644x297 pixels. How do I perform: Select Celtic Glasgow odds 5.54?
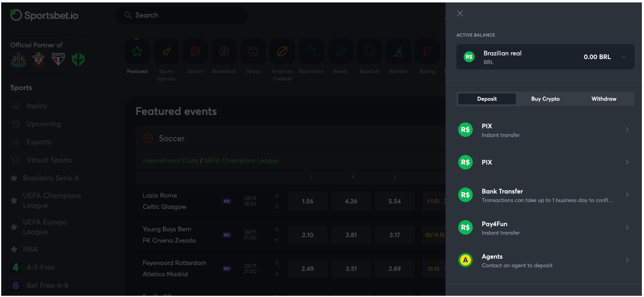[x=395, y=201]
